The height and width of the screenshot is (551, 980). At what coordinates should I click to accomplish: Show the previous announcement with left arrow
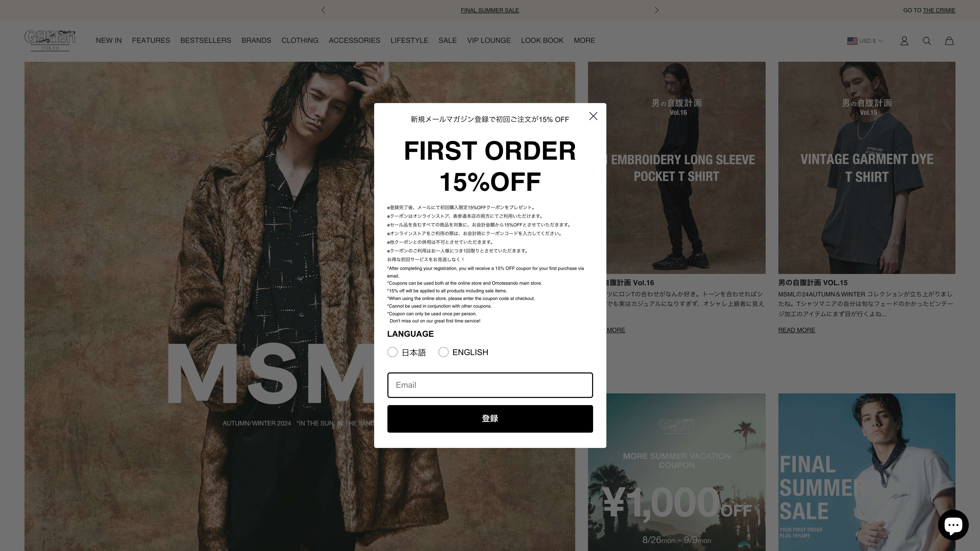click(323, 10)
